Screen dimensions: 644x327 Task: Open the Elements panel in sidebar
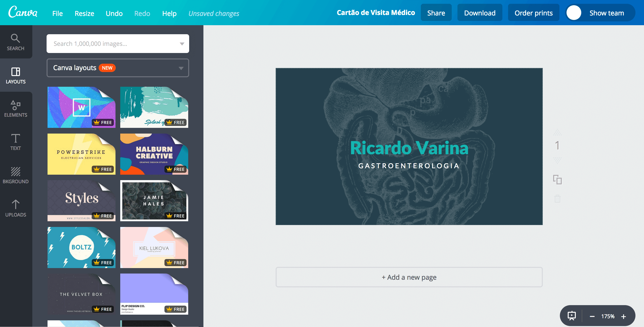pos(16,109)
